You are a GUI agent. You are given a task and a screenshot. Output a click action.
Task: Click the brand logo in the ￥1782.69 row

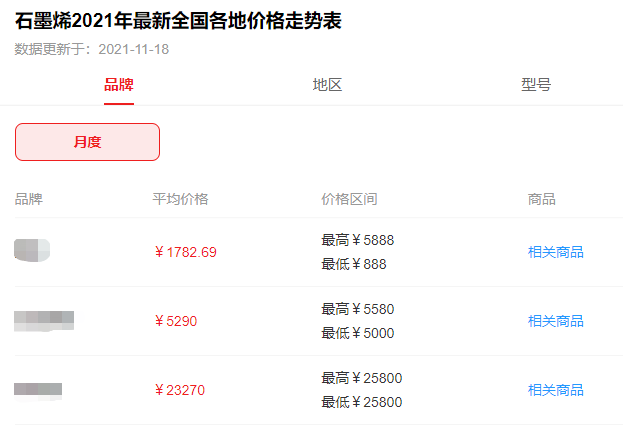(x=32, y=250)
